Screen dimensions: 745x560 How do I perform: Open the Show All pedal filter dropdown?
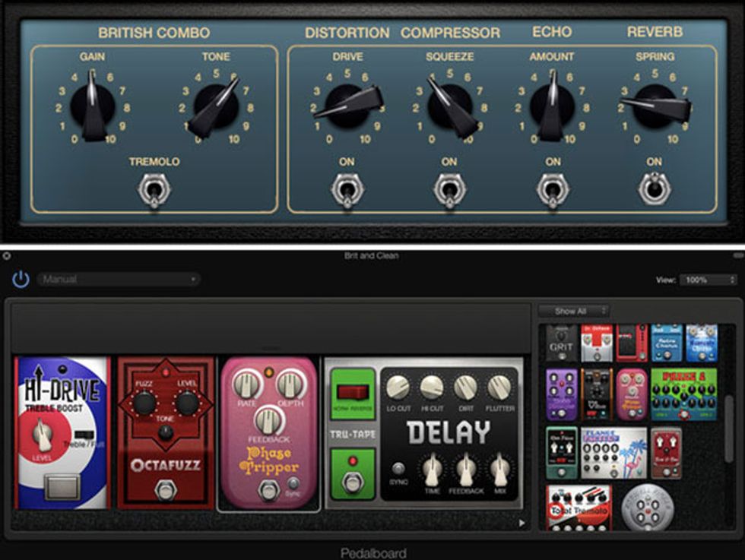(573, 311)
